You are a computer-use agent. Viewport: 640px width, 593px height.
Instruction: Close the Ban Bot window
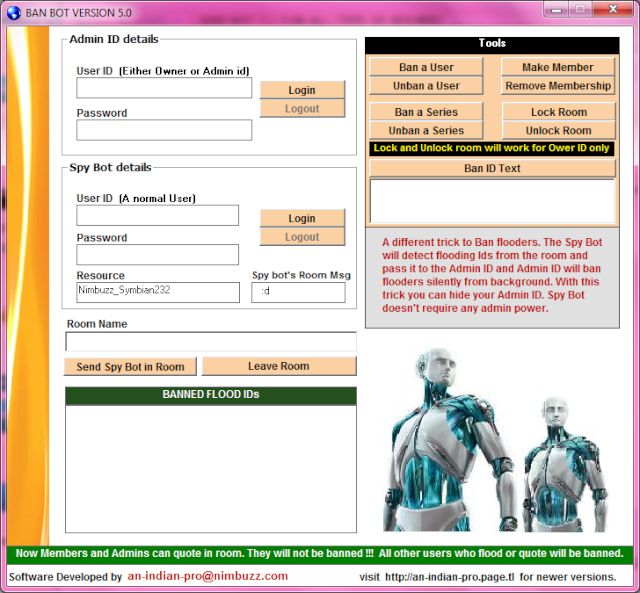pos(613,9)
